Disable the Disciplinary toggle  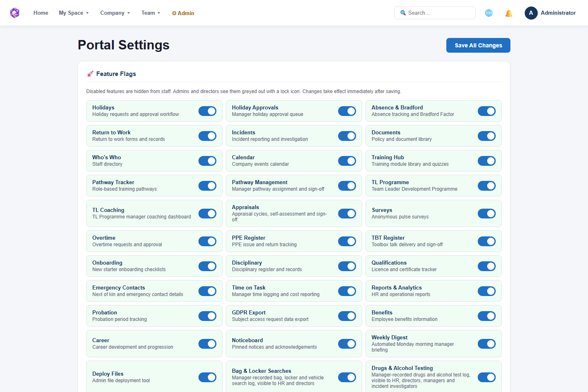tap(347, 266)
